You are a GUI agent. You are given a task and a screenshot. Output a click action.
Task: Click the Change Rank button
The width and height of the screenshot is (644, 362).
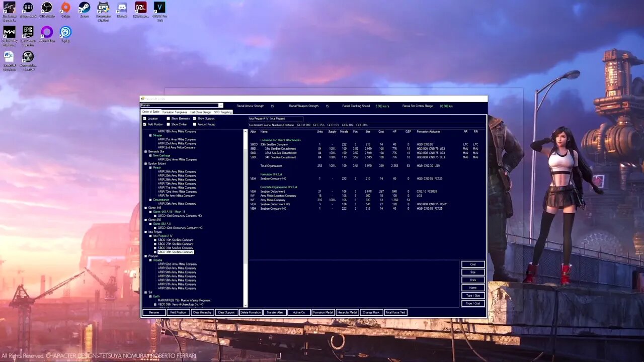(x=371, y=312)
